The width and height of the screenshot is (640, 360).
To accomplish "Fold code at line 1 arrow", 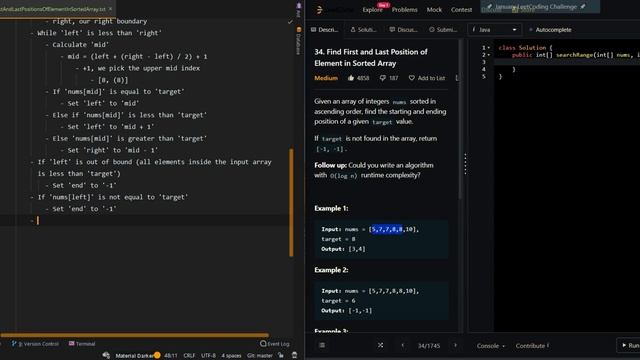I will pyautogui.click(x=489, y=48).
